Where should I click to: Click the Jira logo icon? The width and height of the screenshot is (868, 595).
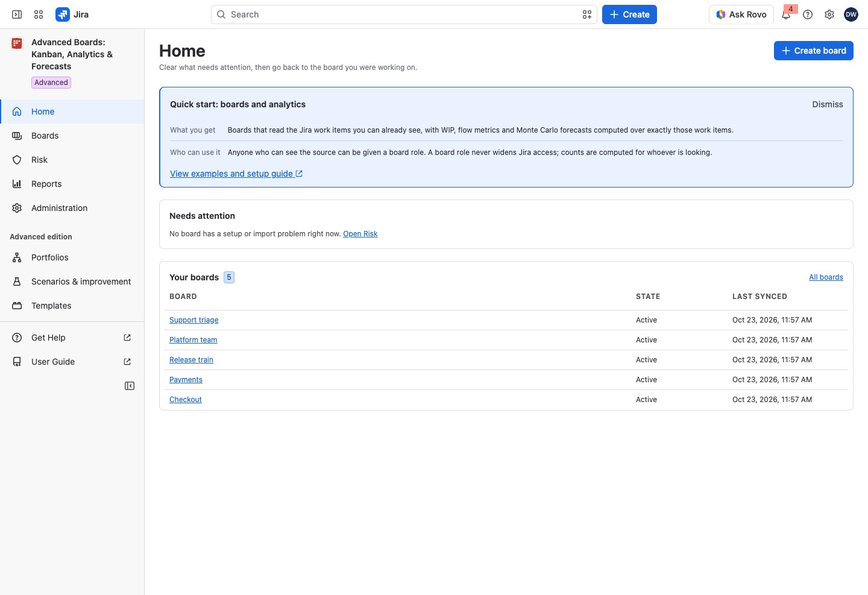(63, 14)
